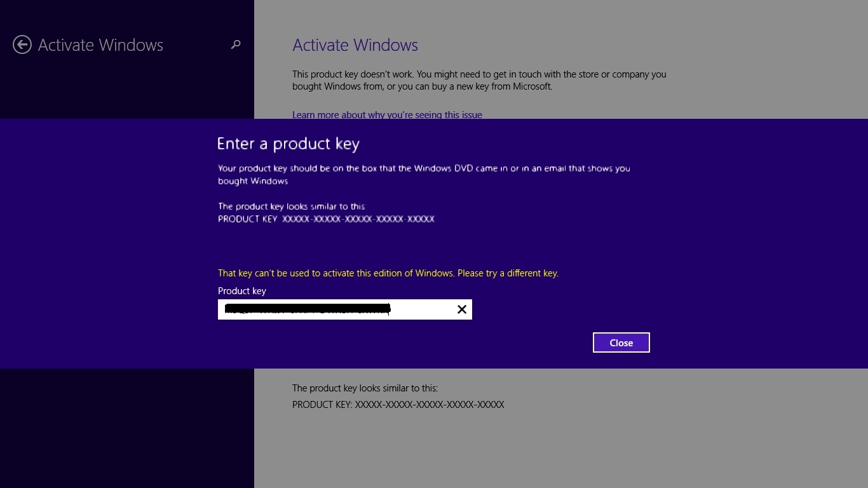Focus the Product key input field
This screenshot has height=488, width=868.
coord(345,309)
